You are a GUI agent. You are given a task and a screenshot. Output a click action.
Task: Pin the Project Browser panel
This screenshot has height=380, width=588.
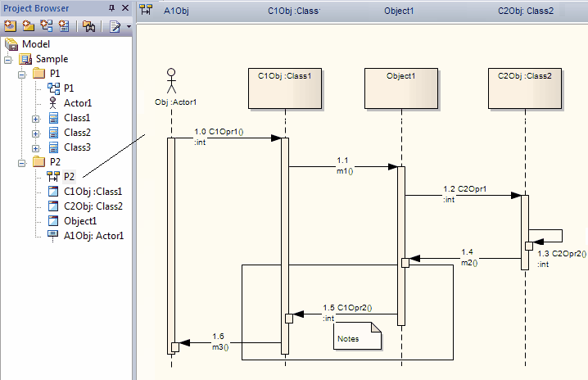[112, 8]
